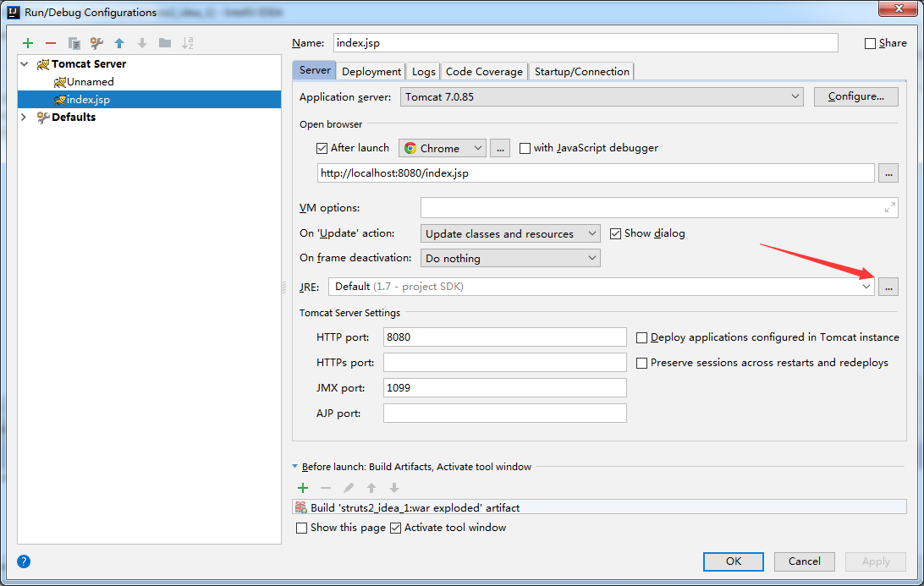Enable Deploy applications configured in Tomcat instance
The image size is (924, 586).
pyautogui.click(x=641, y=338)
